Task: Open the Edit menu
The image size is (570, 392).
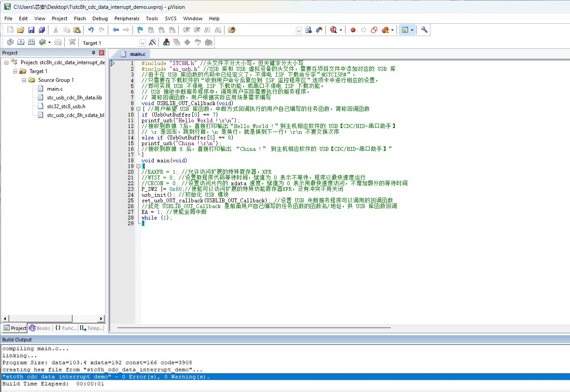Action: pyautogui.click(x=23, y=18)
